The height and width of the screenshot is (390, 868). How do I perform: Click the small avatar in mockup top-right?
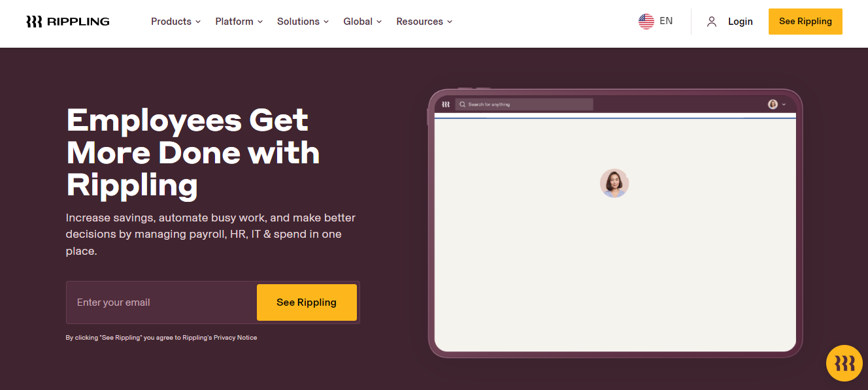[x=773, y=105]
